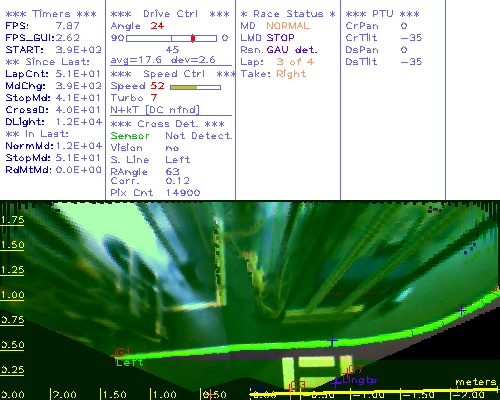
Task: Click the Sensor Not Detect status
Action: pos(172,136)
